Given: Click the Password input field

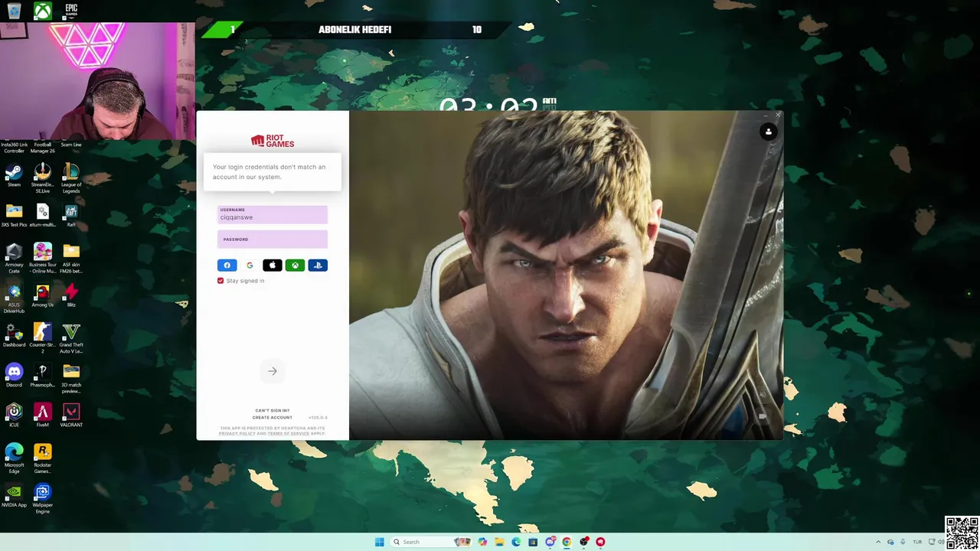Looking at the screenshot, I should [x=273, y=240].
